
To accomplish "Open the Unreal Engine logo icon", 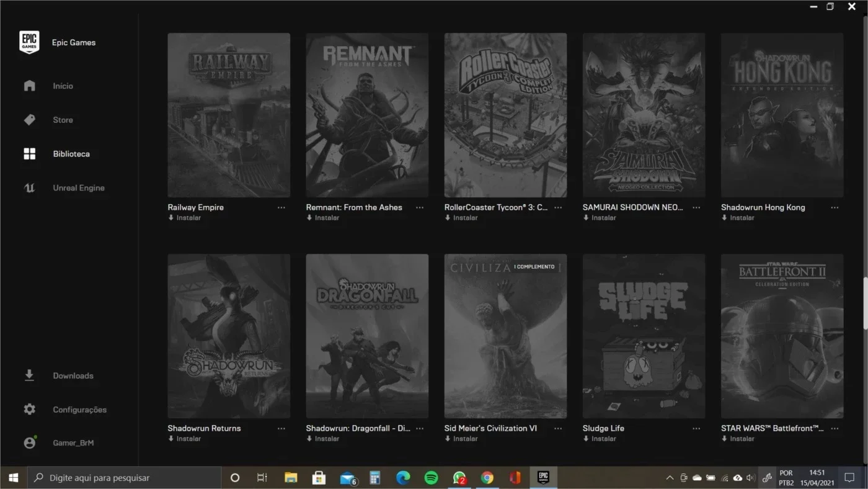I will point(29,187).
